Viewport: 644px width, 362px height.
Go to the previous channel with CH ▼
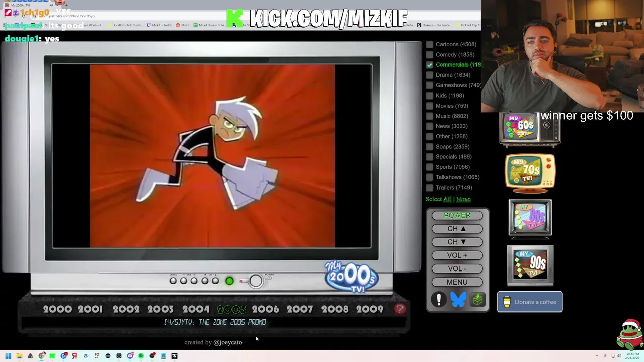click(457, 242)
